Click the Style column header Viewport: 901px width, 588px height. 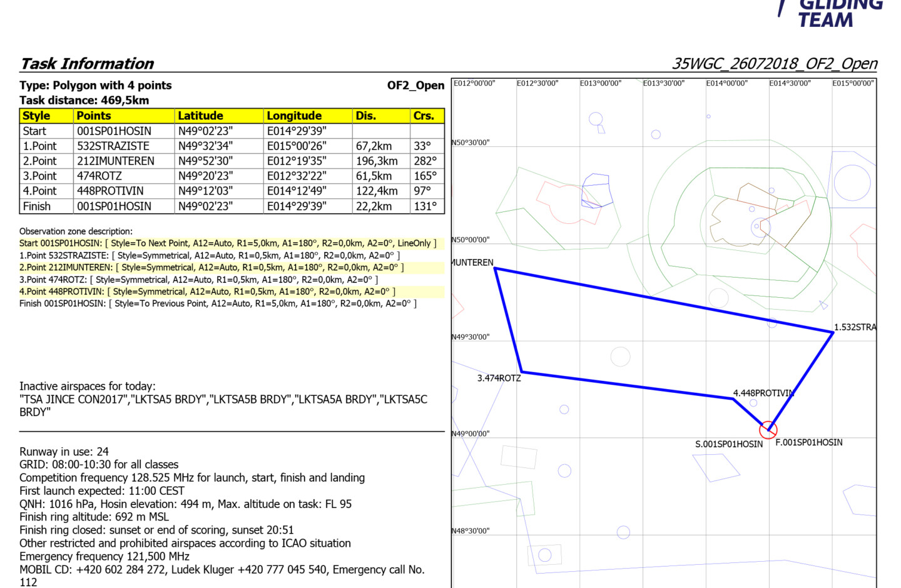[x=36, y=116]
